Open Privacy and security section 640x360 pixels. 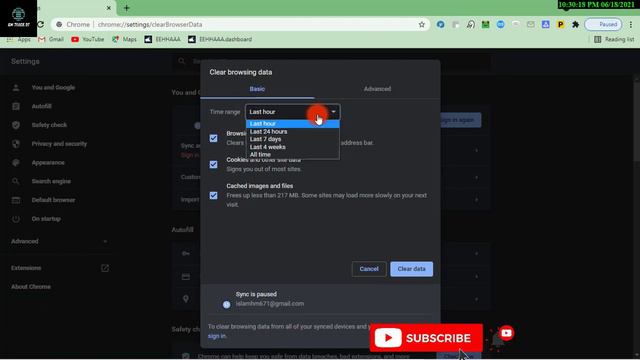pos(59,144)
